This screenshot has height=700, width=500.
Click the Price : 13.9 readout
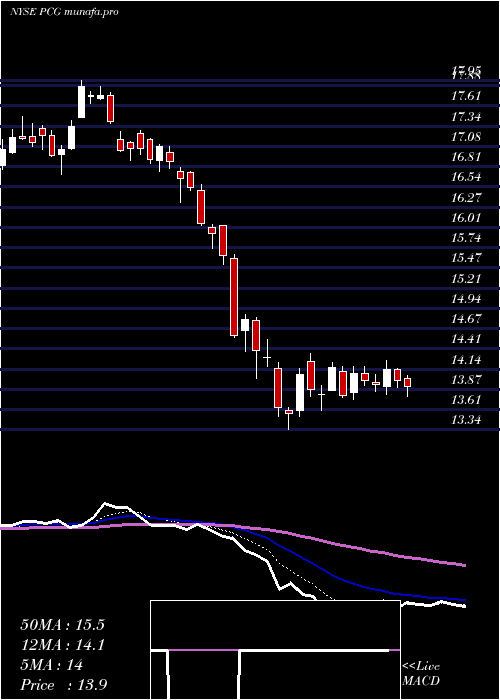point(63,685)
